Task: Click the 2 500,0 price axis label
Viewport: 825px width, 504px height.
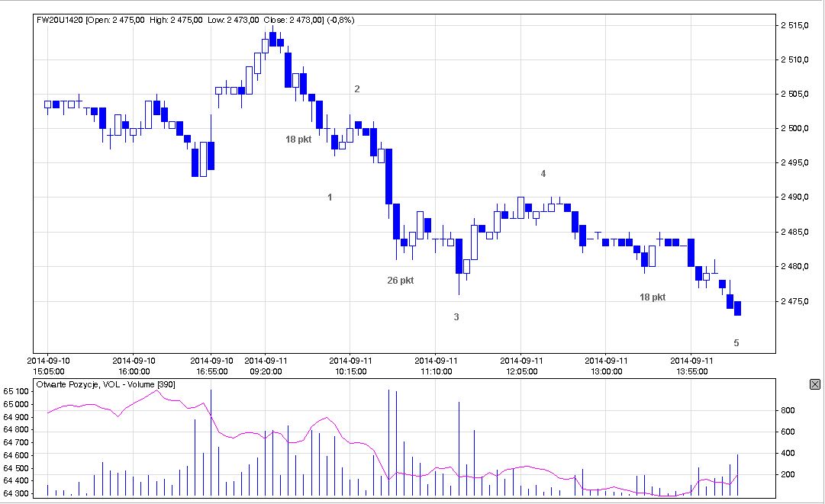Action: click(799, 129)
